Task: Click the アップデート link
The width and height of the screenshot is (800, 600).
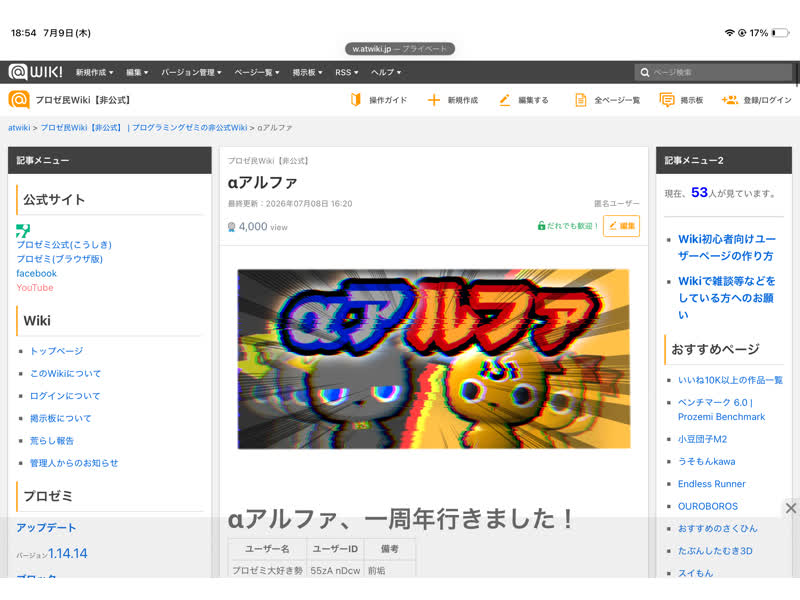Action: pos(46,528)
